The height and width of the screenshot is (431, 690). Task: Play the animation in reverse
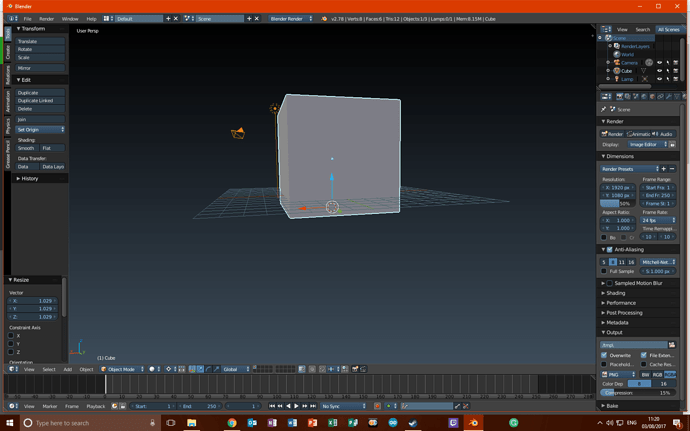(x=288, y=406)
